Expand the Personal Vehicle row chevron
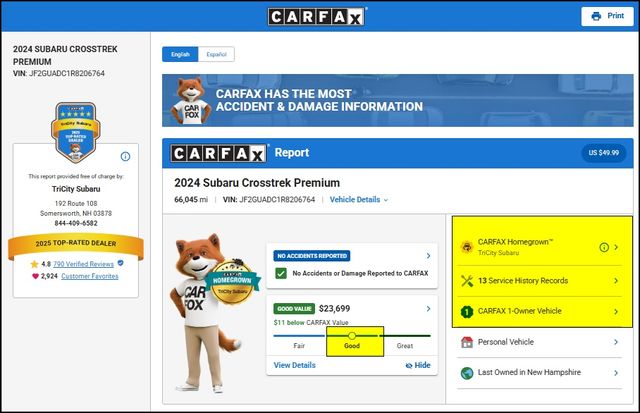The width and height of the screenshot is (640, 413). pos(616,342)
